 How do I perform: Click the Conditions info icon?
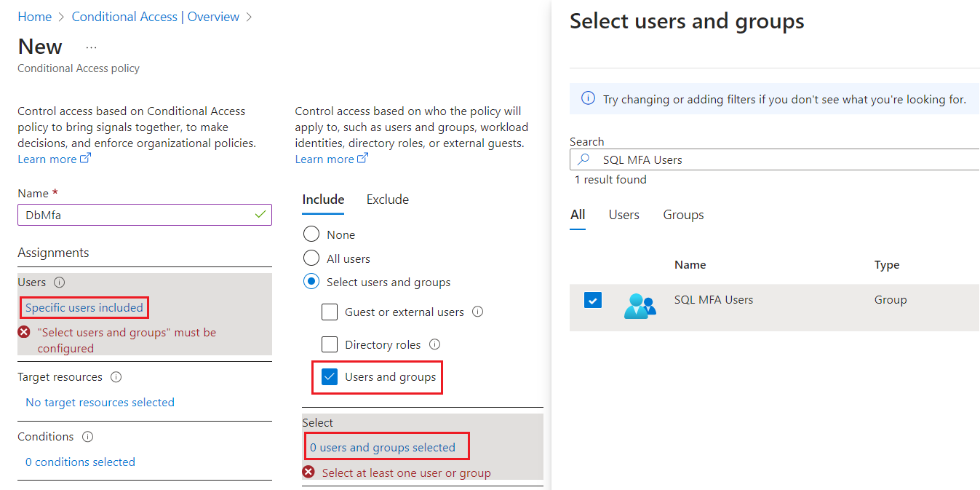[88, 437]
